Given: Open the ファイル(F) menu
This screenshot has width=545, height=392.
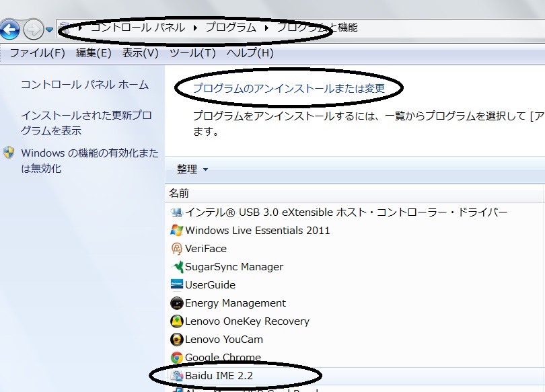Looking at the screenshot, I should 37,53.
